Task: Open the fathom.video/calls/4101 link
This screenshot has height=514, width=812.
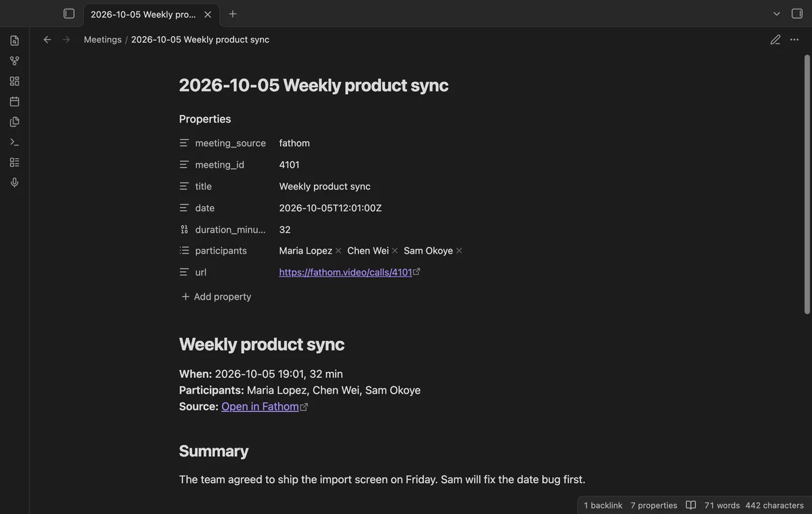Action: tap(346, 272)
